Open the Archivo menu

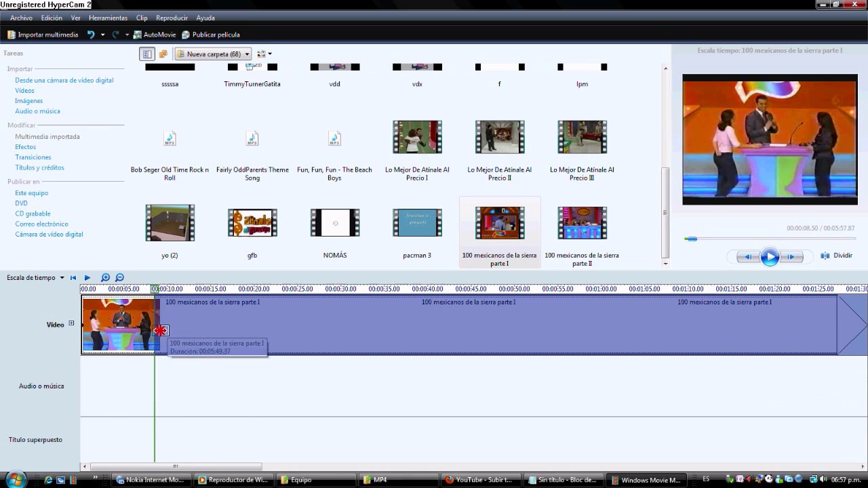(x=21, y=18)
